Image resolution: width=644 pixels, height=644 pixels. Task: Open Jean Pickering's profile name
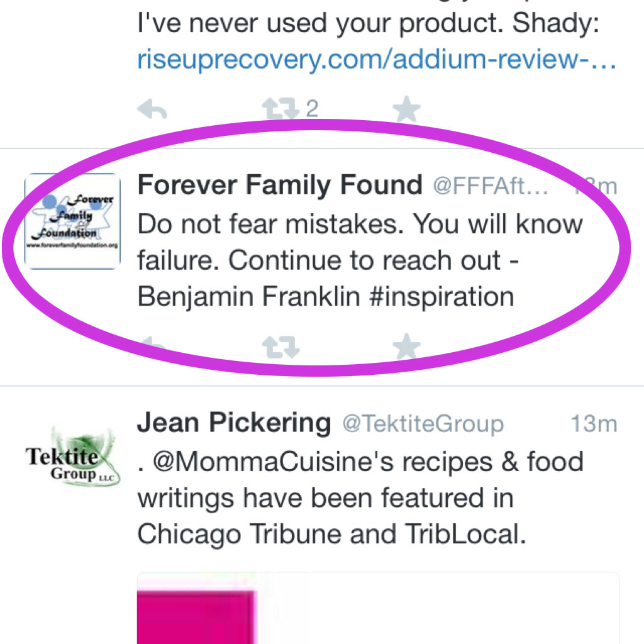(234, 423)
